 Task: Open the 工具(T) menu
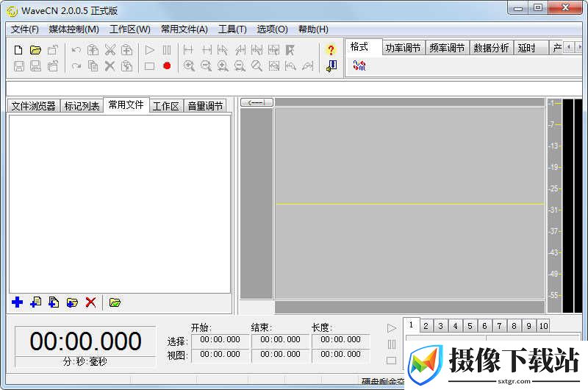tap(232, 29)
